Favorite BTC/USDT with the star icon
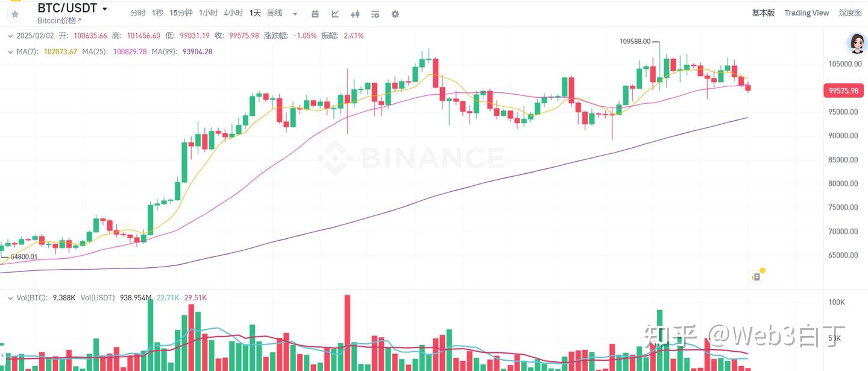 point(15,13)
